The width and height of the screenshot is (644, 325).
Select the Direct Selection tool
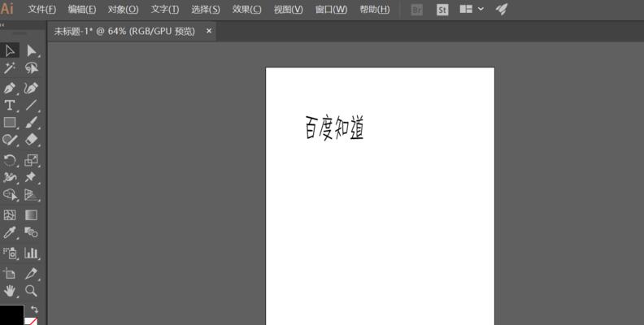(32, 50)
